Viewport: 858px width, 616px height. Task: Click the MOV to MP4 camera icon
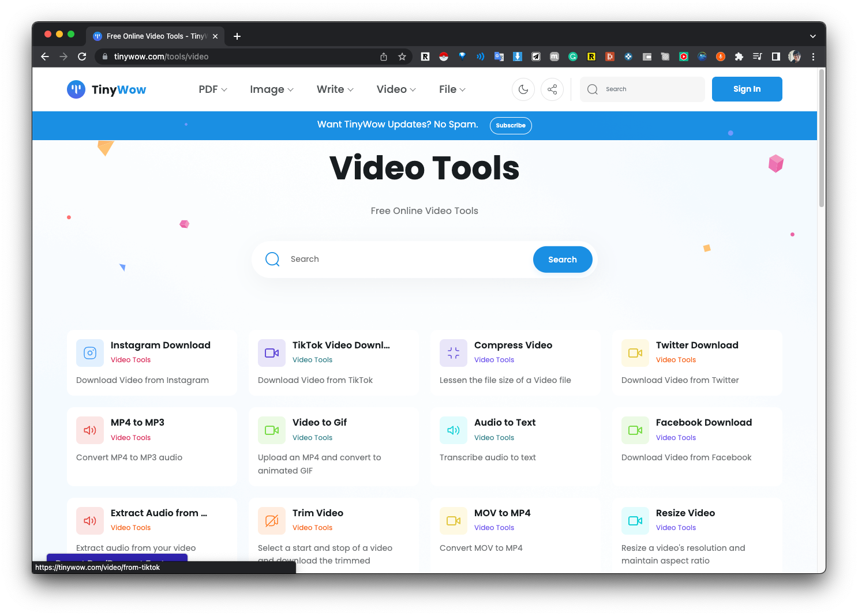click(454, 521)
